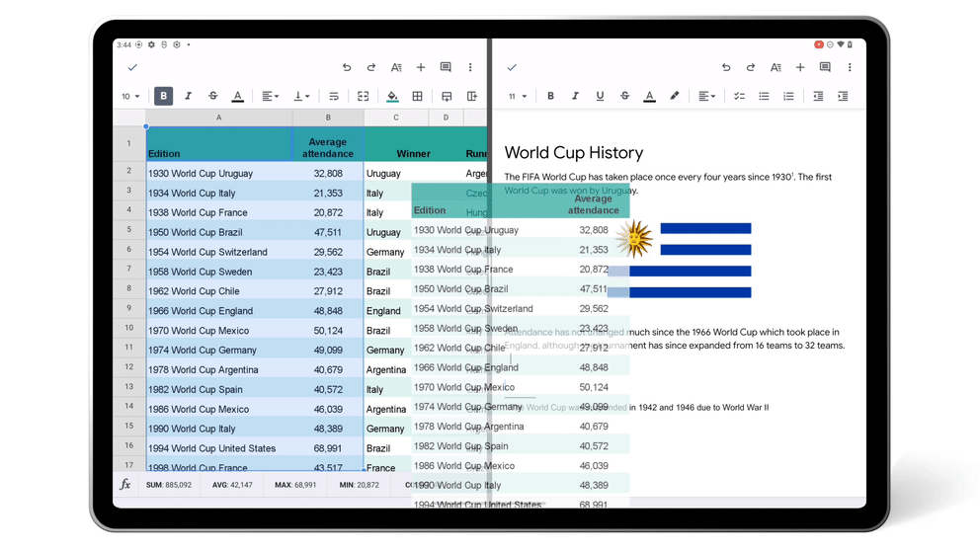The width and height of the screenshot is (980, 551).
Task: Add a comment in Docs
Action: coord(825,67)
